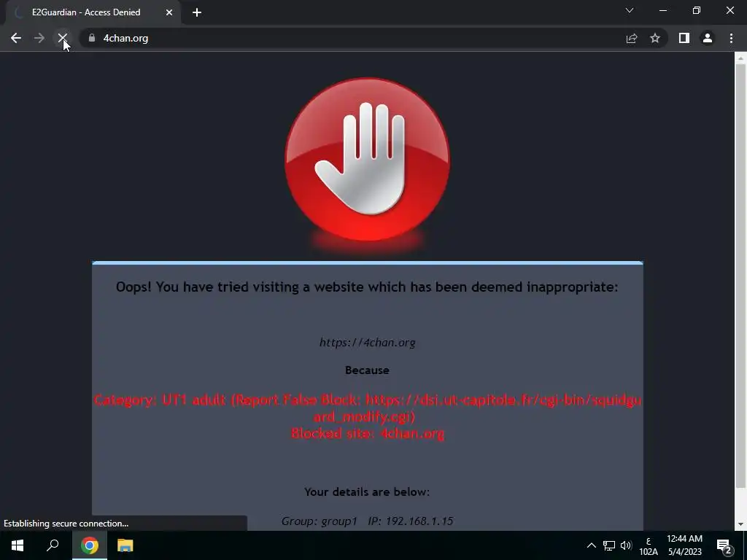This screenshot has height=560, width=747.
Task: Click the Group: group1 IP details line
Action: coord(368,521)
